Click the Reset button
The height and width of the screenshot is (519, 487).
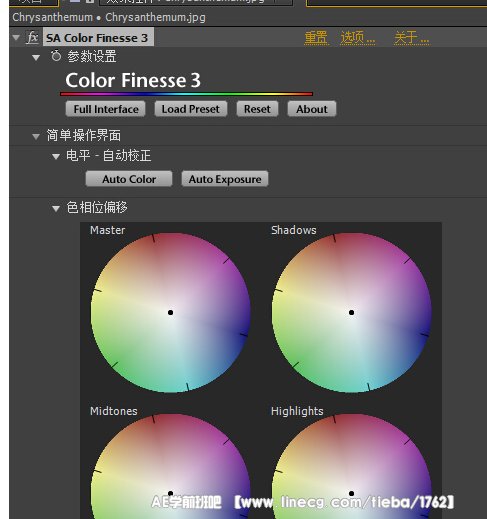pos(257,109)
